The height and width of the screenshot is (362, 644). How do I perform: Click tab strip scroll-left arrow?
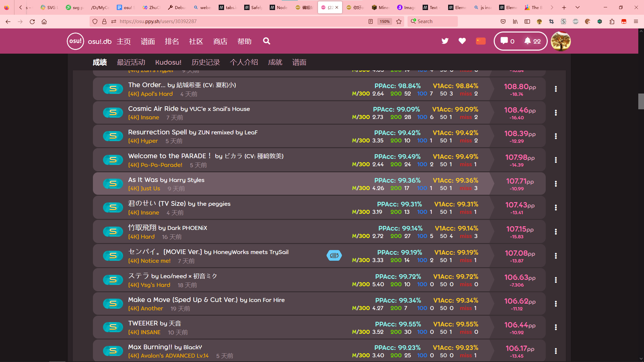[20, 7]
